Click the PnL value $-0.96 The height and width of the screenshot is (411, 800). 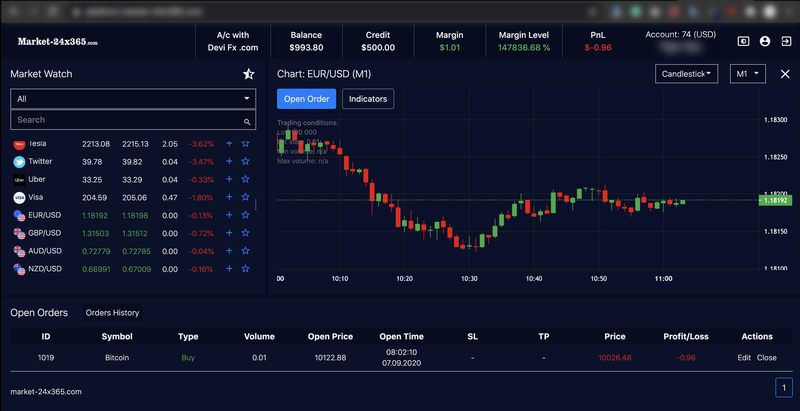598,48
